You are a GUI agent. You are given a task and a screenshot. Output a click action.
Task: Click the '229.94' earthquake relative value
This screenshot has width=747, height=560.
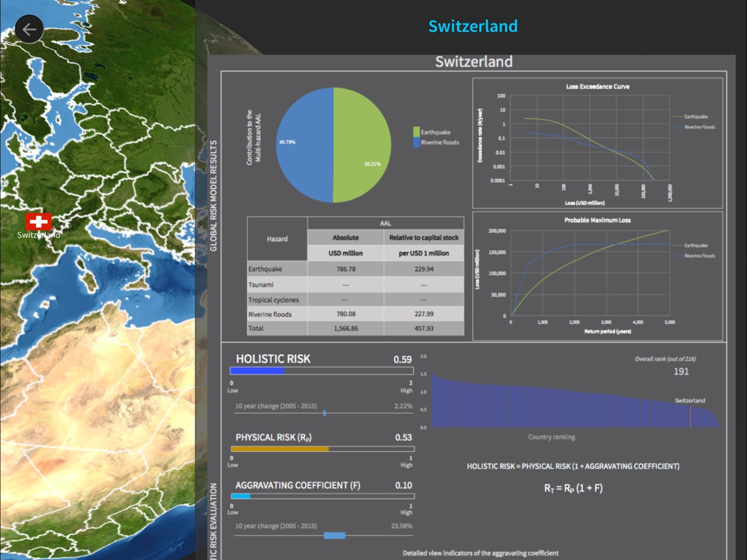[x=424, y=269]
